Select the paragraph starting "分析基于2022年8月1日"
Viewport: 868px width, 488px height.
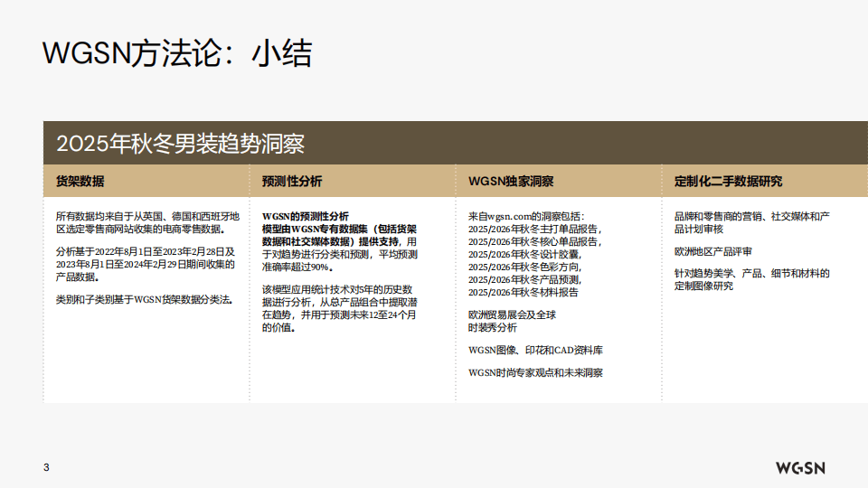[x=145, y=264]
